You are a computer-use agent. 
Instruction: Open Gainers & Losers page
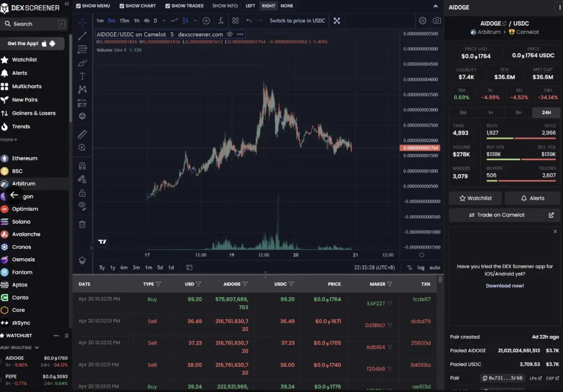(34, 113)
